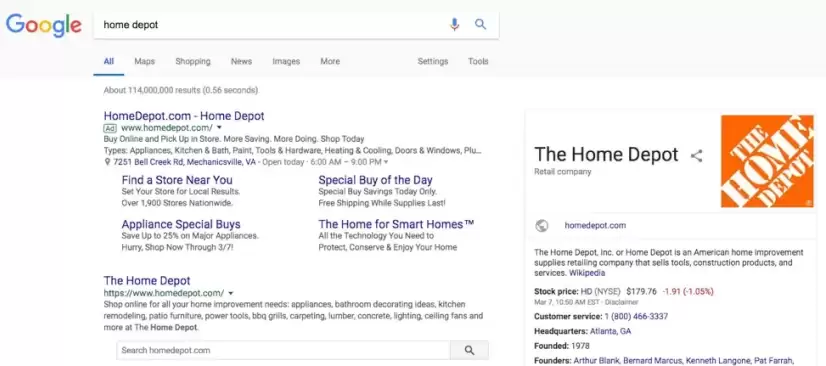Open the homedepot.com link in knowledge panel
Image resolution: width=826 pixels, height=366 pixels.
tap(595, 225)
